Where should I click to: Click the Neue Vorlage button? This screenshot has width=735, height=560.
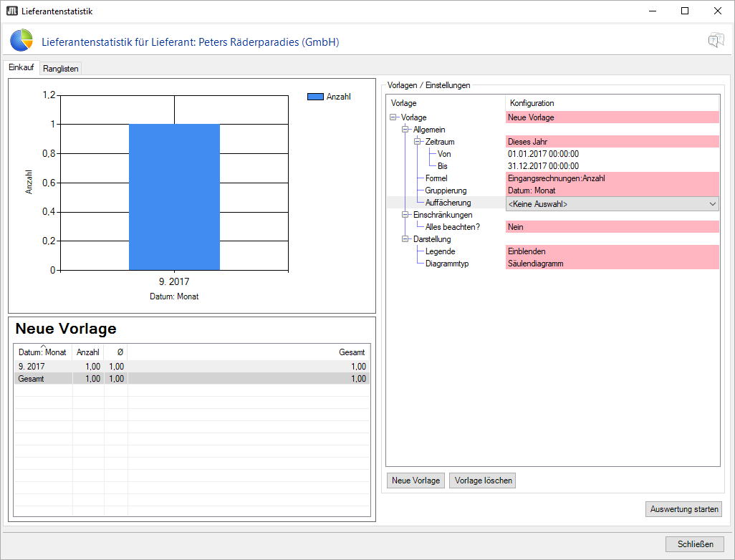tap(415, 481)
